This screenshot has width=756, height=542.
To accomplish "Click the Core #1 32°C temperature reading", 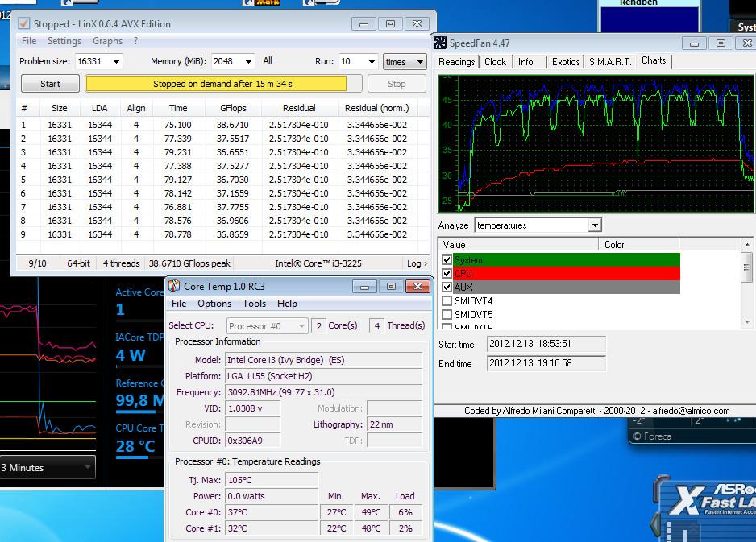I will coord(272,528).
